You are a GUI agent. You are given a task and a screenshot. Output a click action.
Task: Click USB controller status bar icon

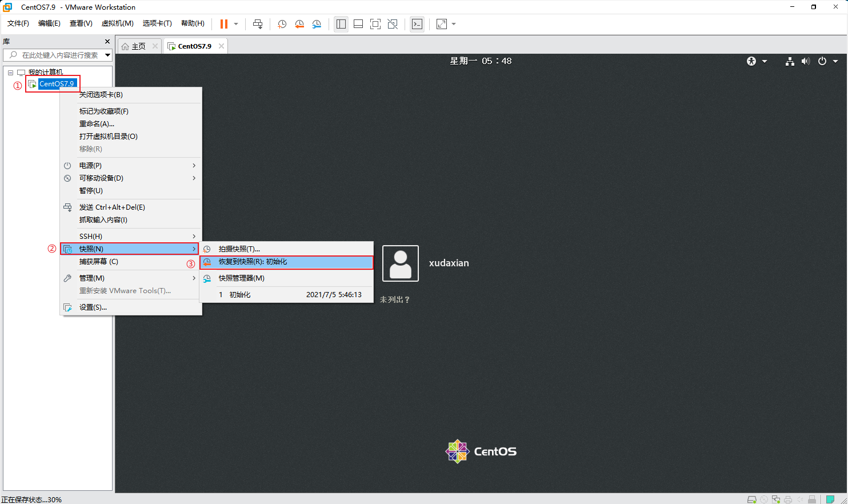click(x=812, y=499)
